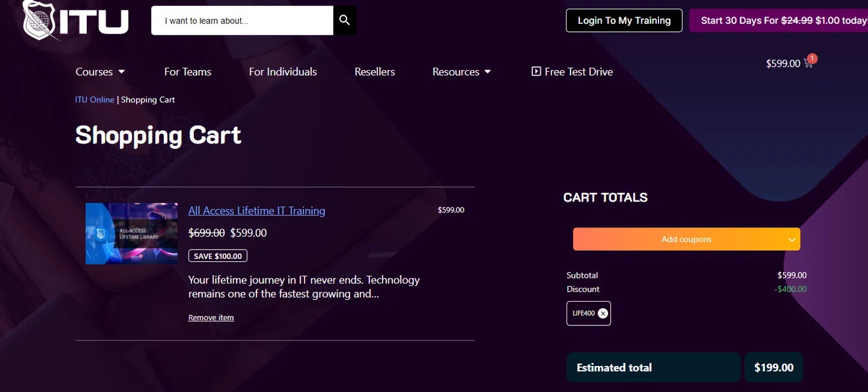This screenshot has height=392, width=868.
Task: Open the shopping cart icon in header
Action: (808, 64)
